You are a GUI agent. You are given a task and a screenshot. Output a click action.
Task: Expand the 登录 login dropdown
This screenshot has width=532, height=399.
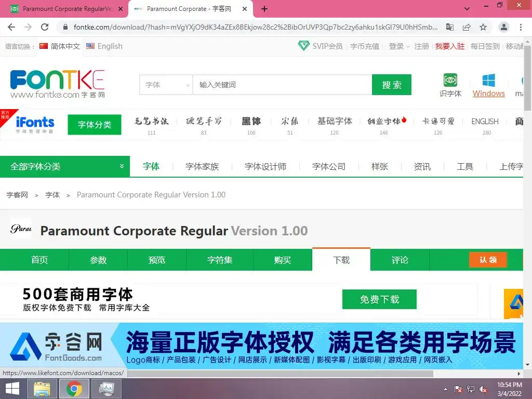[x=399, y=46]
